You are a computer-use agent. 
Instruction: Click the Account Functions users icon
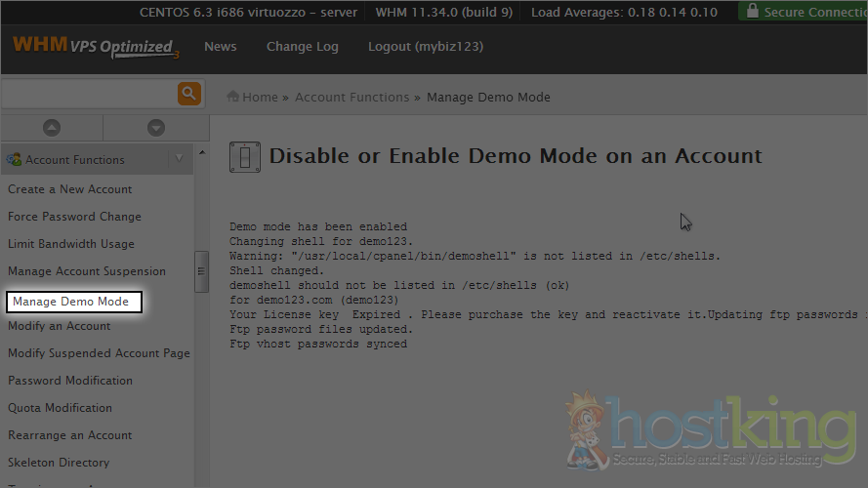[14, 159]
